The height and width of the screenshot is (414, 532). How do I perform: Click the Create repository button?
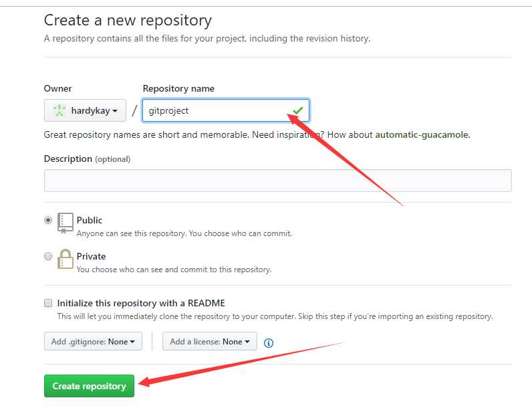pyautogui.click(x=90, y=386)
